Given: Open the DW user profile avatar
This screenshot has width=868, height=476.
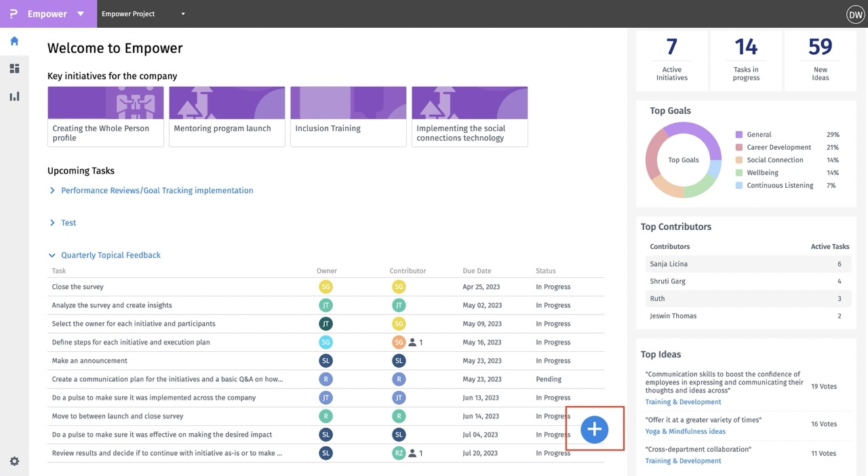Looking at the screenshot, I should [855, 14].
